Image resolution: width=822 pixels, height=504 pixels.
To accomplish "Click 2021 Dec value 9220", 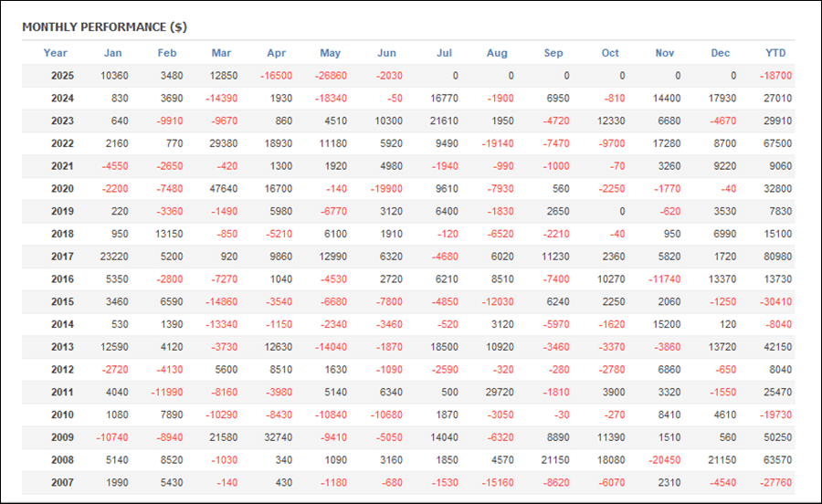I will (725, 165).
